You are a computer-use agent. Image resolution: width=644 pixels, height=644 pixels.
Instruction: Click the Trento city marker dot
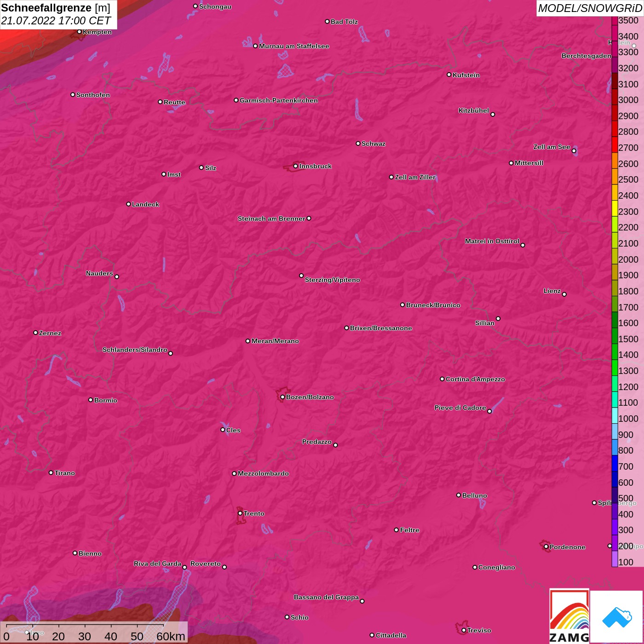(240, 513)
